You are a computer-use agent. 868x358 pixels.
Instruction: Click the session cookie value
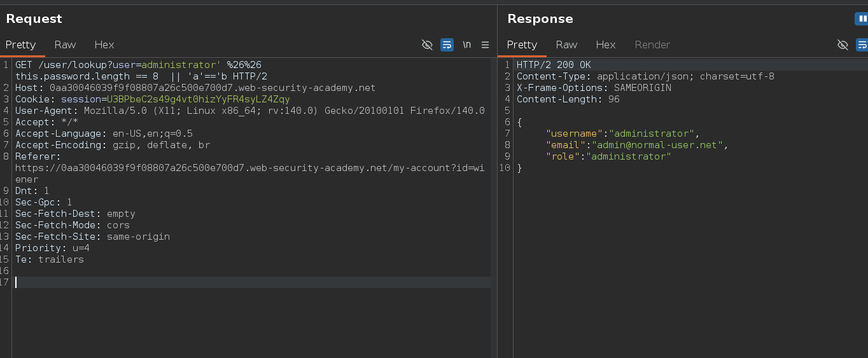198,99
